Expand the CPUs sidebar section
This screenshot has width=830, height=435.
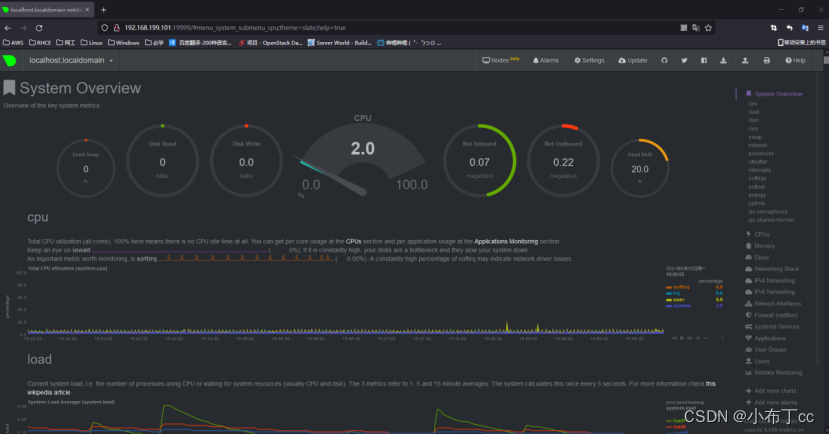[x=757, y=234]
